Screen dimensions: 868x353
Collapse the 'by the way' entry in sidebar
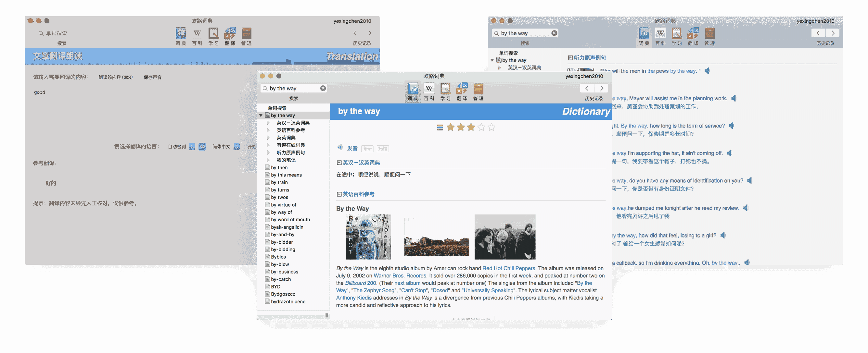tap(261, 115)
